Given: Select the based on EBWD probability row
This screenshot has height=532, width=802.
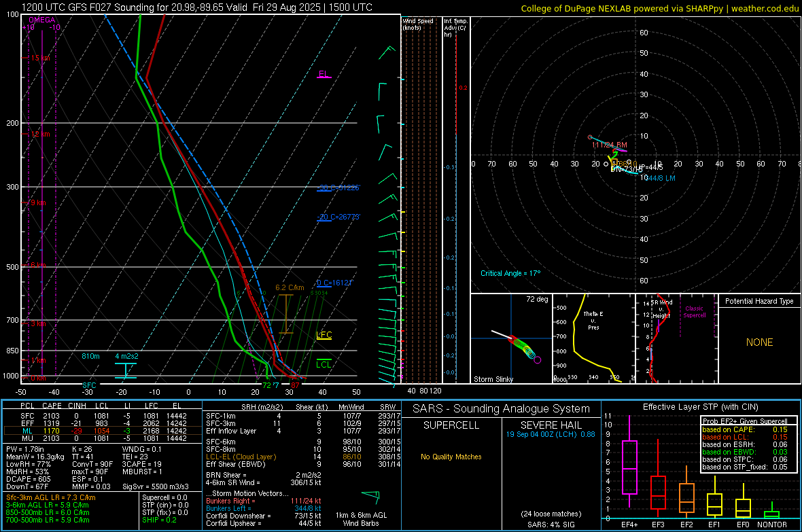Looking at the screenshot, I should coord(745,452).
